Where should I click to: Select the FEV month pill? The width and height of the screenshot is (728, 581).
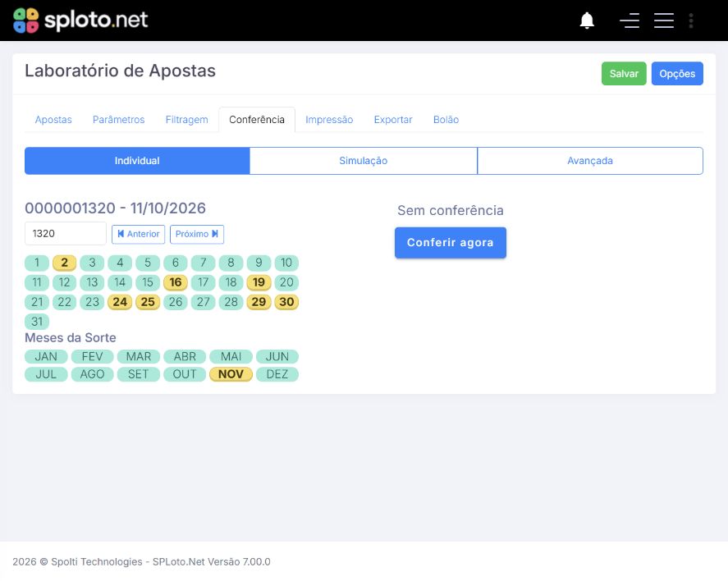[92, 357]
